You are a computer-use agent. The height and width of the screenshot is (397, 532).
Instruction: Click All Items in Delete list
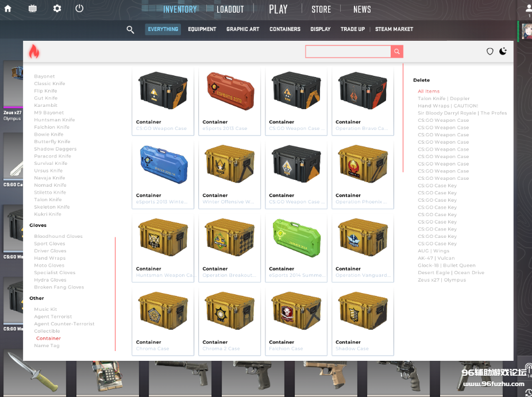[x=429, y=91]
